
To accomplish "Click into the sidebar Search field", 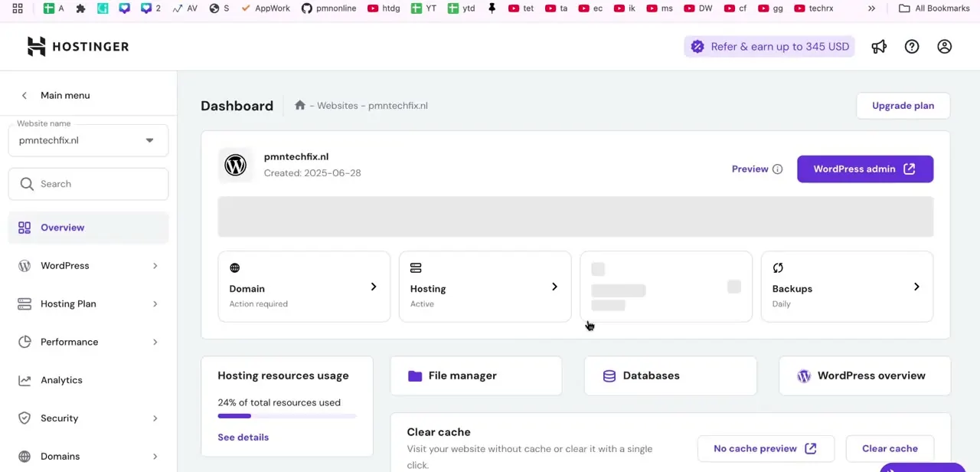I will tap(88, 184).
